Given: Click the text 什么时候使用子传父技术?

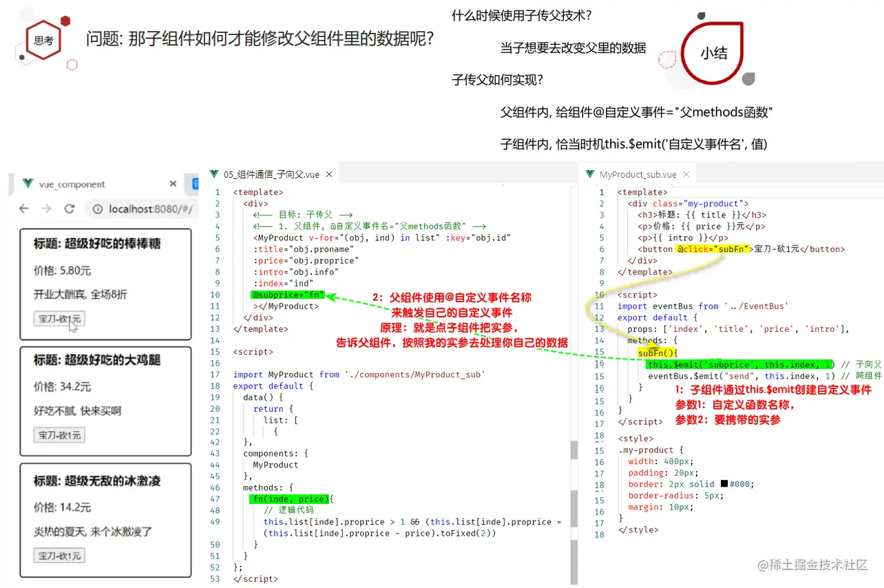Looking at the screenshot, I should [522, 15].
